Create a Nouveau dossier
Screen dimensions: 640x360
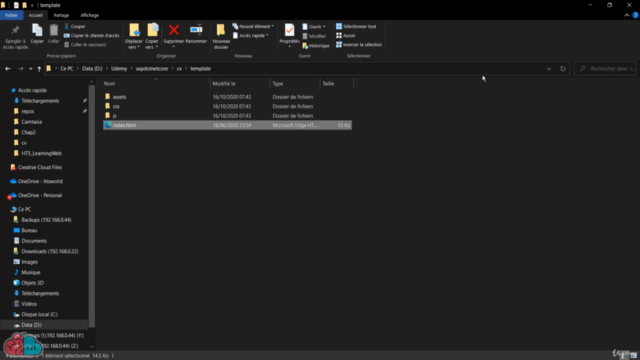click(221, 36)
